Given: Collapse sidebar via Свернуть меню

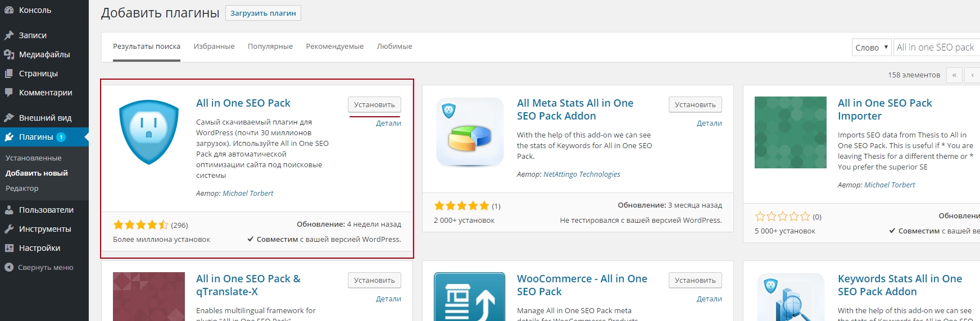Looking at the screenshot, I should click(x=44, y=268).
